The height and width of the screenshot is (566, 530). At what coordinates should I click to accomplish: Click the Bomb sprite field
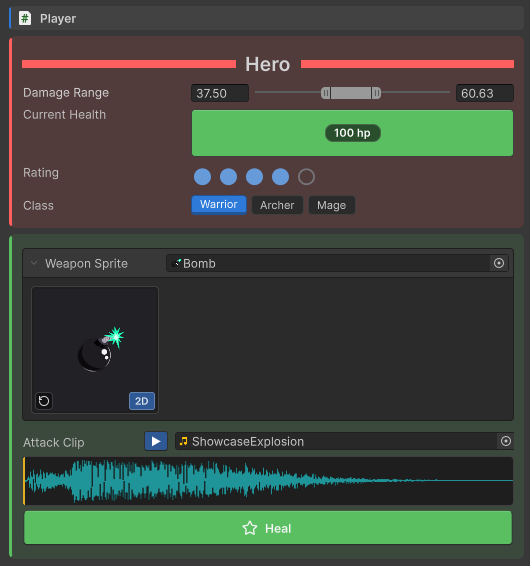point(337,263)
